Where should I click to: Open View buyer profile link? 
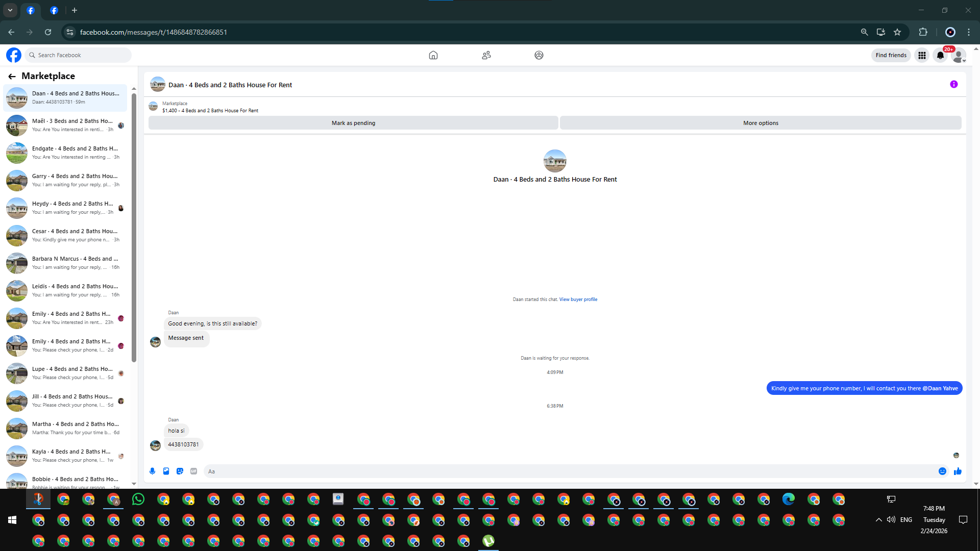578,299
